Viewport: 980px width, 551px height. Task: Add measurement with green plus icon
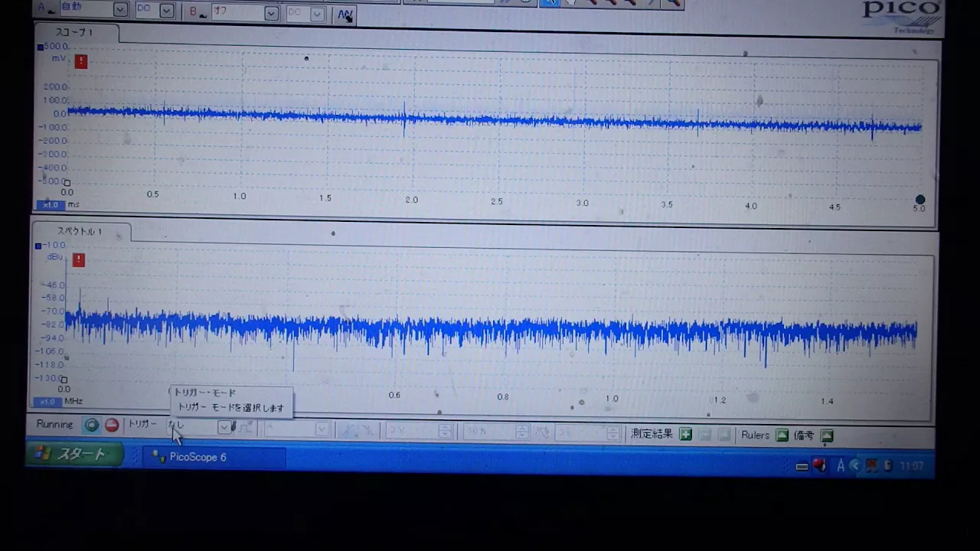click(x=686, y=435)
